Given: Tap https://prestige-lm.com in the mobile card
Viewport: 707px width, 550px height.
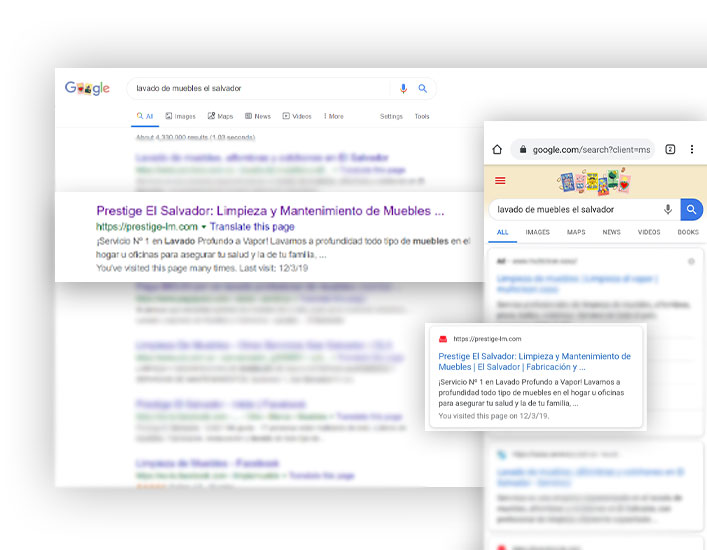Looking at the screenshot, I should point(487,339).
